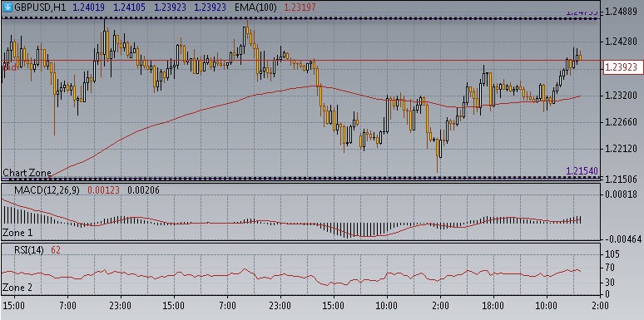Click the RSI(14) indicator title
This screenshot has height=320, width=644.
tap(29, 250)
